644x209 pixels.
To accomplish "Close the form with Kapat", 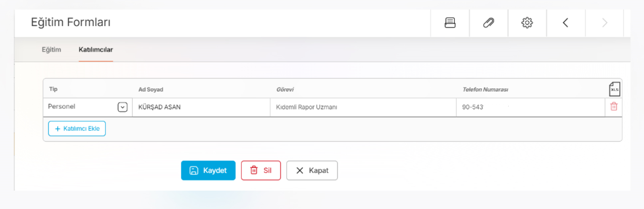I will [312, 170].
